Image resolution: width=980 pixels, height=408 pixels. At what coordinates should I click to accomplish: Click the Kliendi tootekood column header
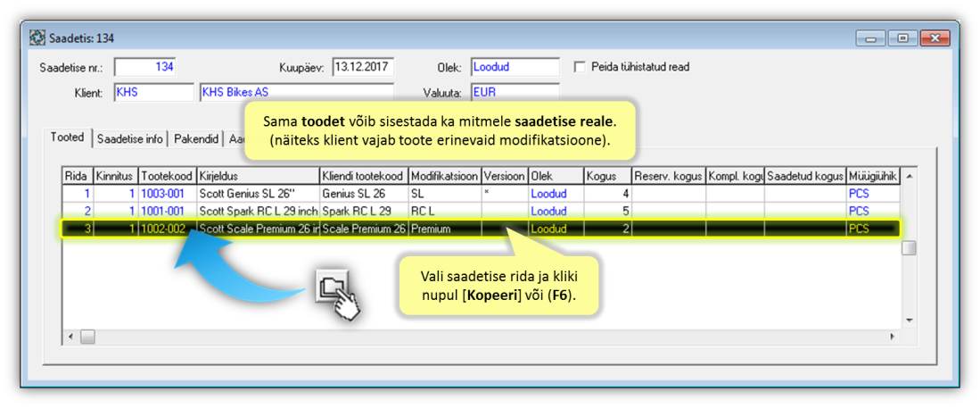tap(364, 177)
